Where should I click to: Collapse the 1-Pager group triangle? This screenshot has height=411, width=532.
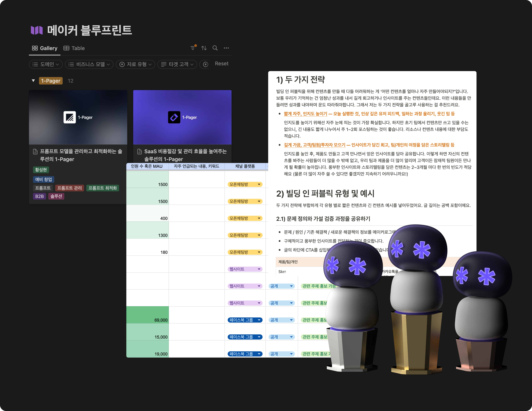coord(33,81)
